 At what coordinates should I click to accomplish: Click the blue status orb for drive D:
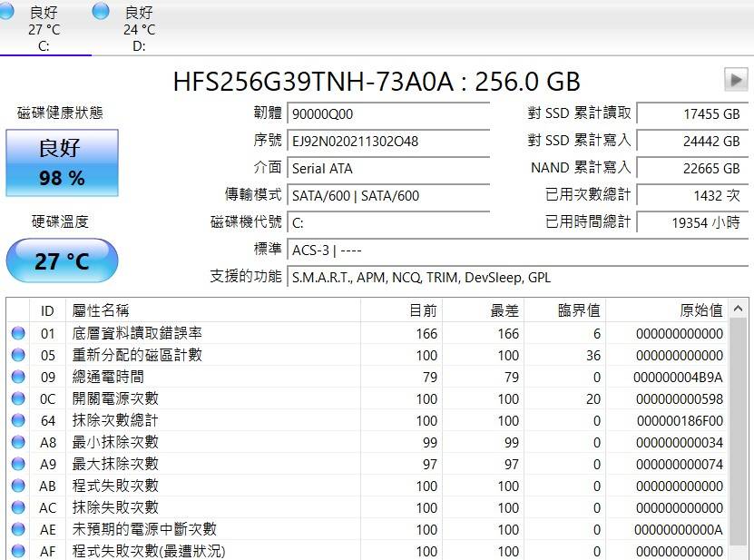click(x=102, y=12)
